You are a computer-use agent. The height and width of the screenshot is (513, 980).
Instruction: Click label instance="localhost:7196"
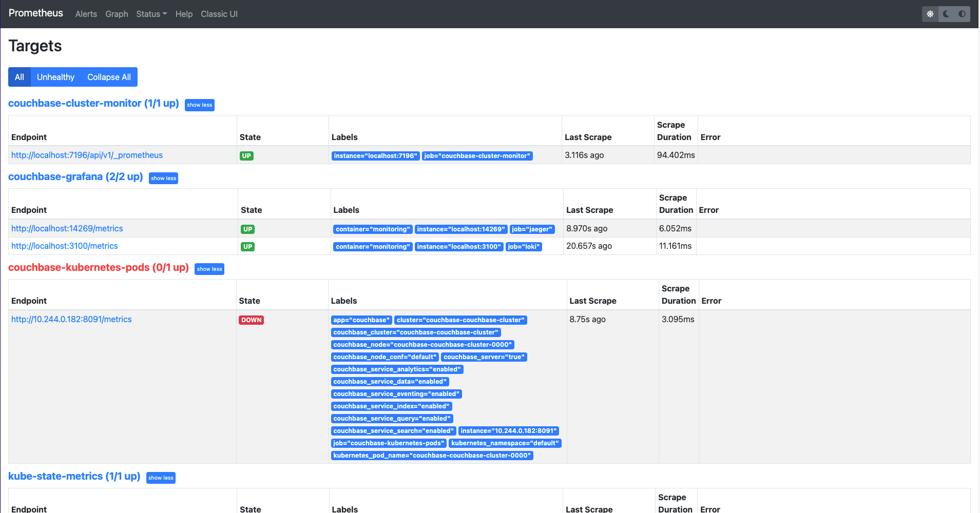tap(376, 156)
